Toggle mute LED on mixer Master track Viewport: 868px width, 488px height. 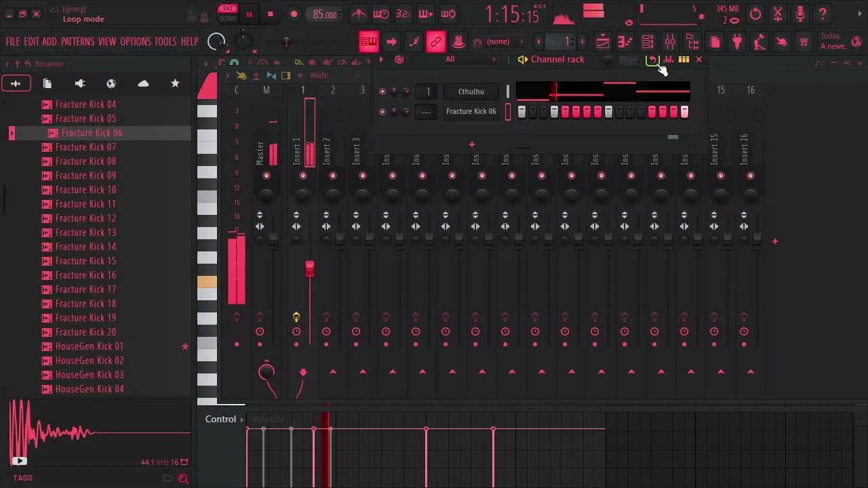click(267, 176)
